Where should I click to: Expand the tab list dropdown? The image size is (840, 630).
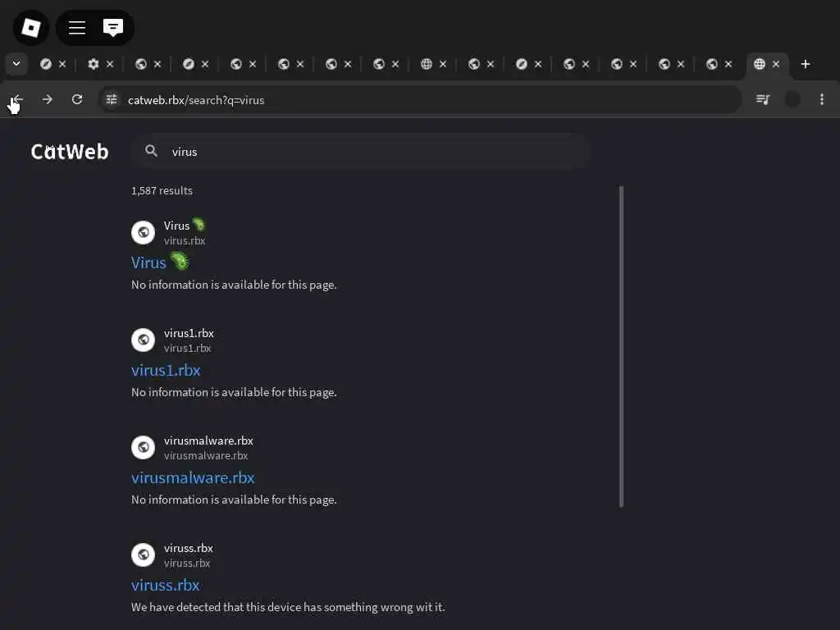pos(16,64)
